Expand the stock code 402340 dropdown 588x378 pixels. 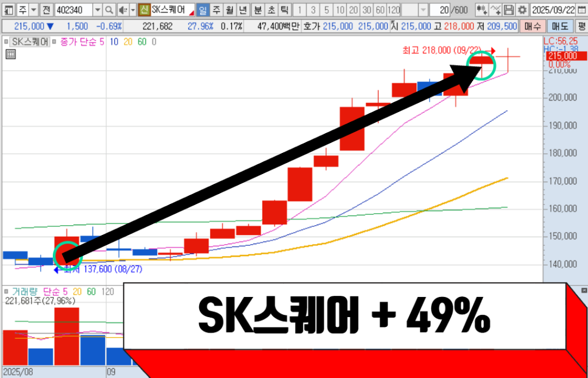coord(96,10)
